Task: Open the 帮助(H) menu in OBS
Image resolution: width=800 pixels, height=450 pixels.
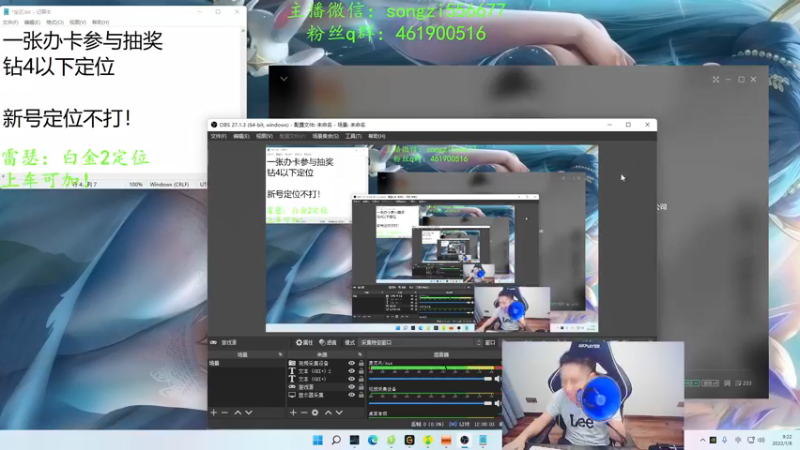Action: click(x=377, y=136)
